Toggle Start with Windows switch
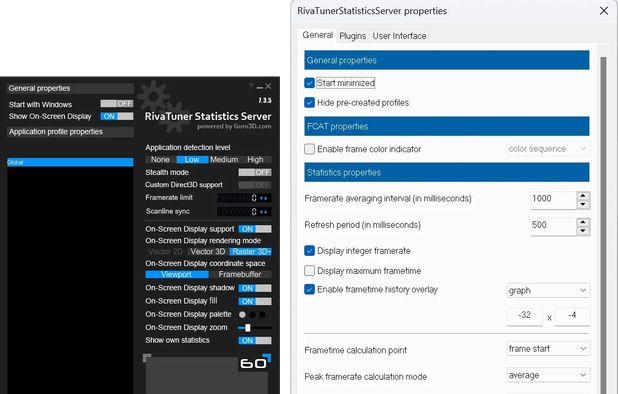 click(x=117, y=104)
